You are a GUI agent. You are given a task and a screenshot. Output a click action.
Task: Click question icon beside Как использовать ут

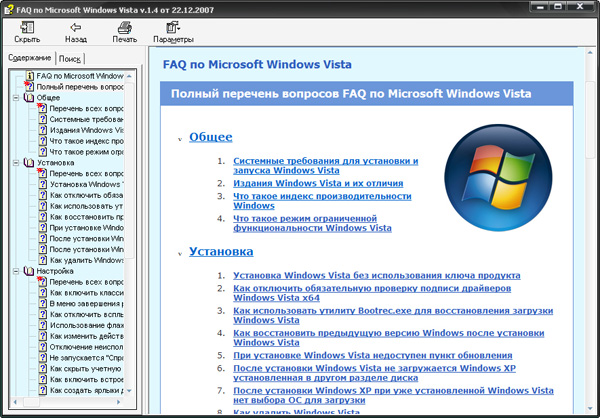[43, 206]
